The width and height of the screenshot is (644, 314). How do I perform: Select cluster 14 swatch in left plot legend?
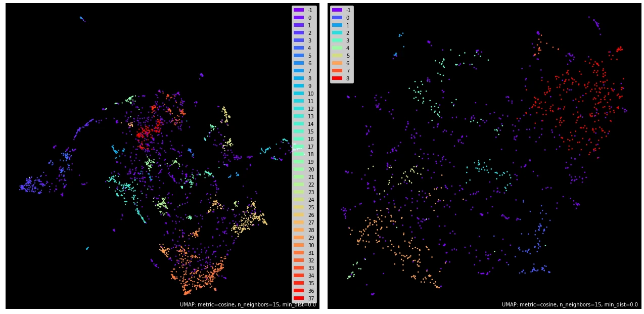click(299, 124)
